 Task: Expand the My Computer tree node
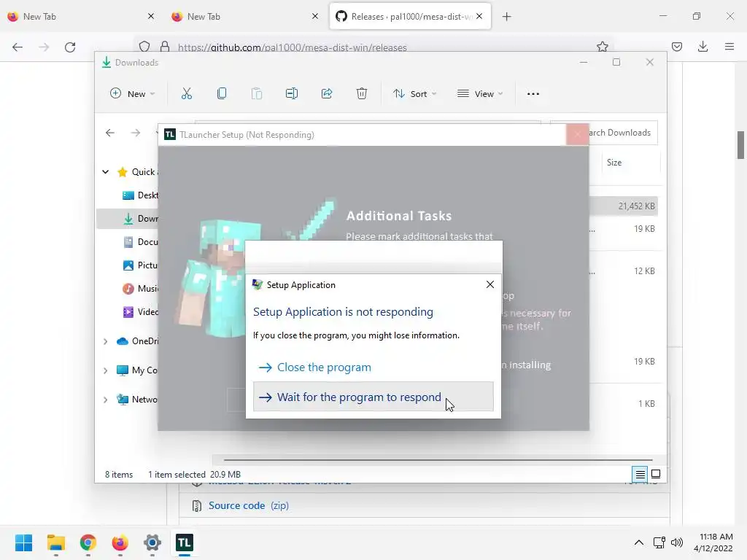point(105,370)
